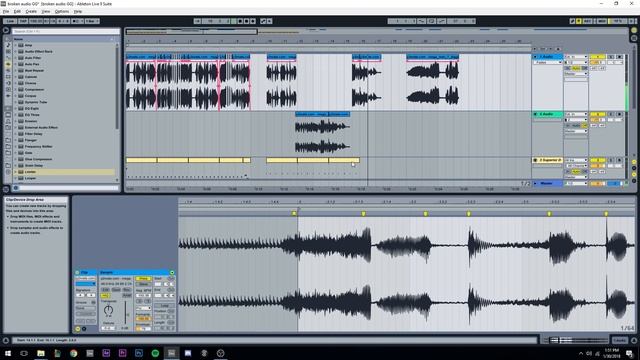
Task: Unfold track 1 Audio
Action: click(x=535, y=57)
